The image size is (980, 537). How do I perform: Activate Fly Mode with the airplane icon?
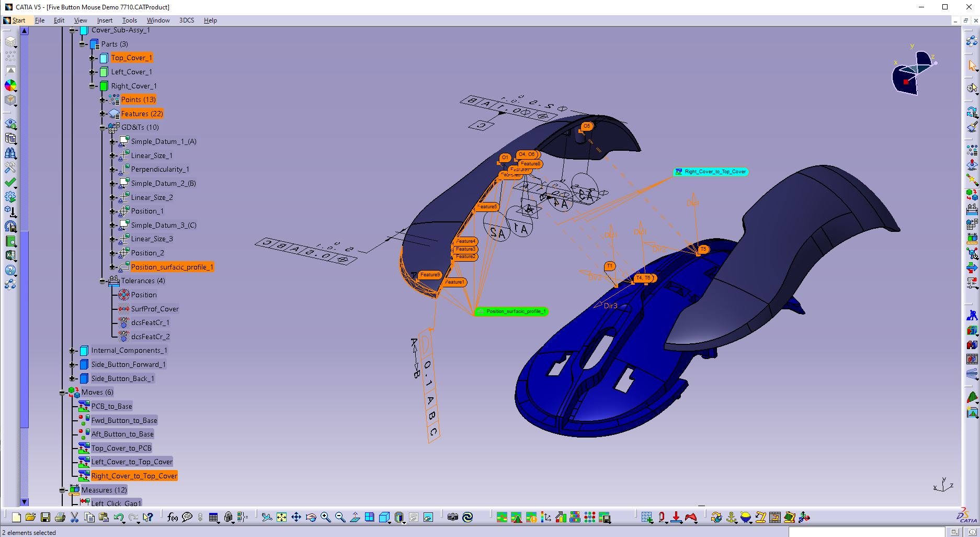click(266, 518)
